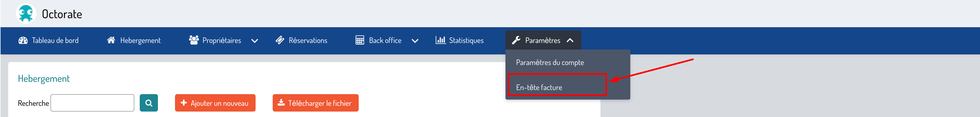Go to the Réservations section

click(308, 40)
